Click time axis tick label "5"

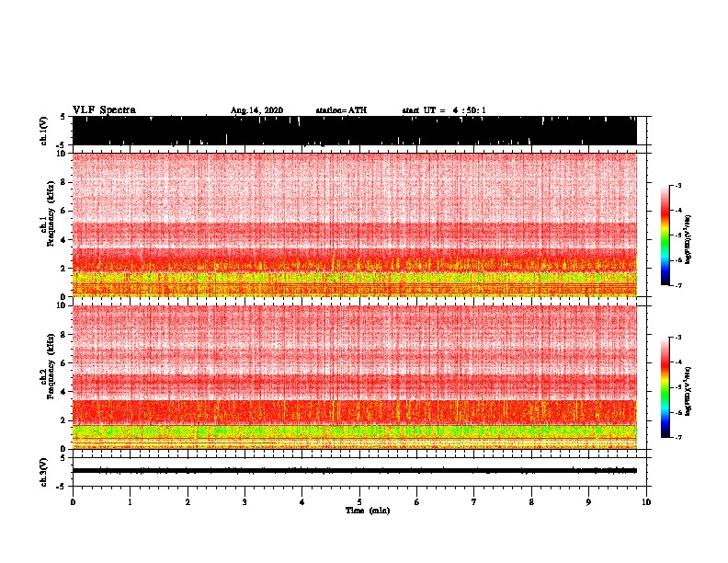point(359,502)
